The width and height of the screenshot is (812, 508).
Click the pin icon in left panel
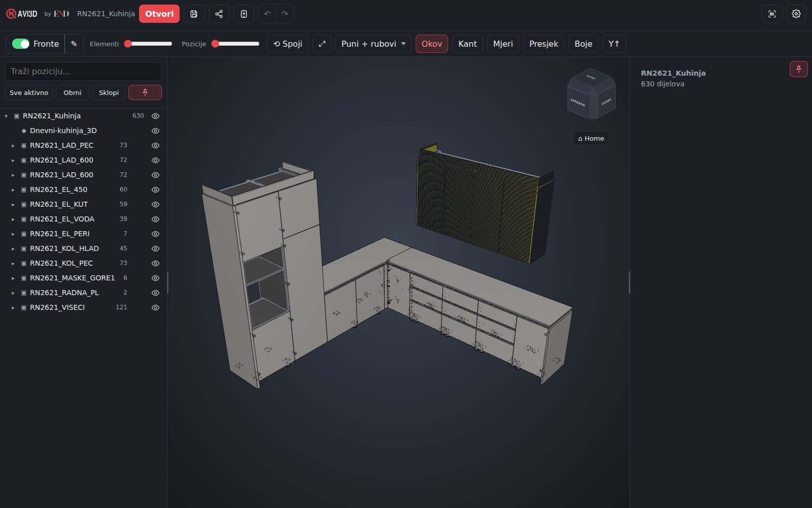point(145,92)
